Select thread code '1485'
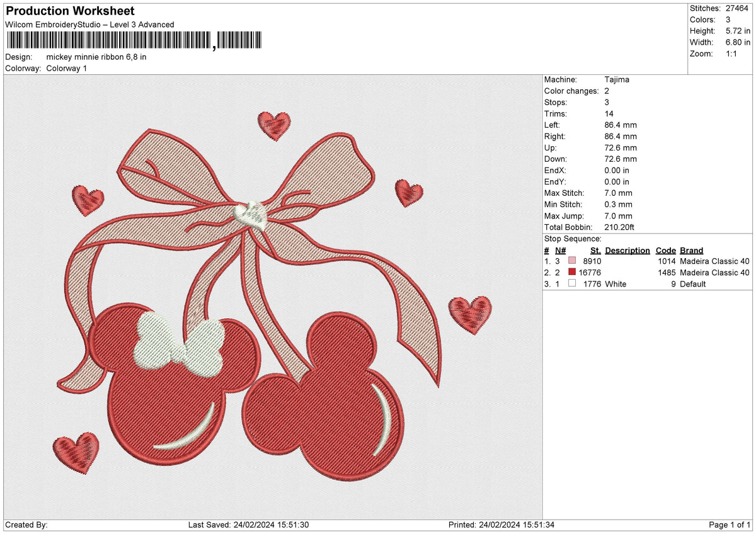 667,273
